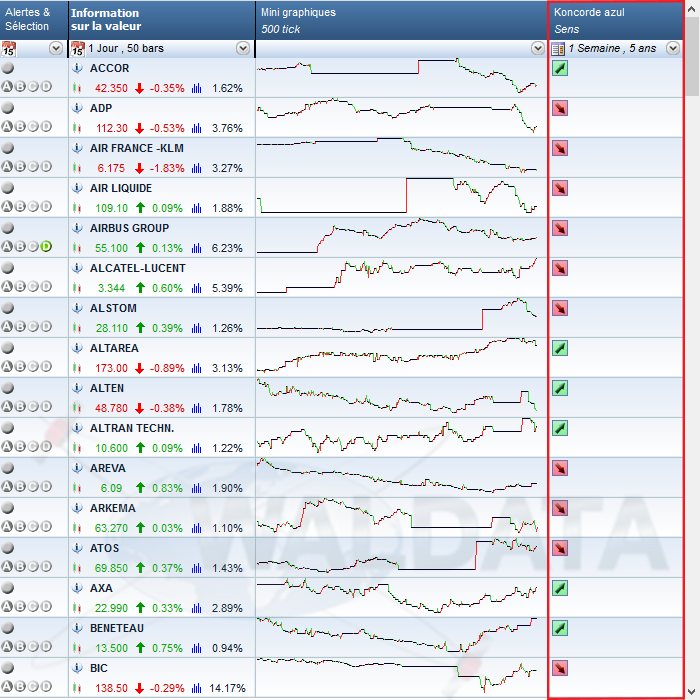Click the 6.23% value for AIRBUS GROUP
700x700 pixels.
(x=227, y=248)
